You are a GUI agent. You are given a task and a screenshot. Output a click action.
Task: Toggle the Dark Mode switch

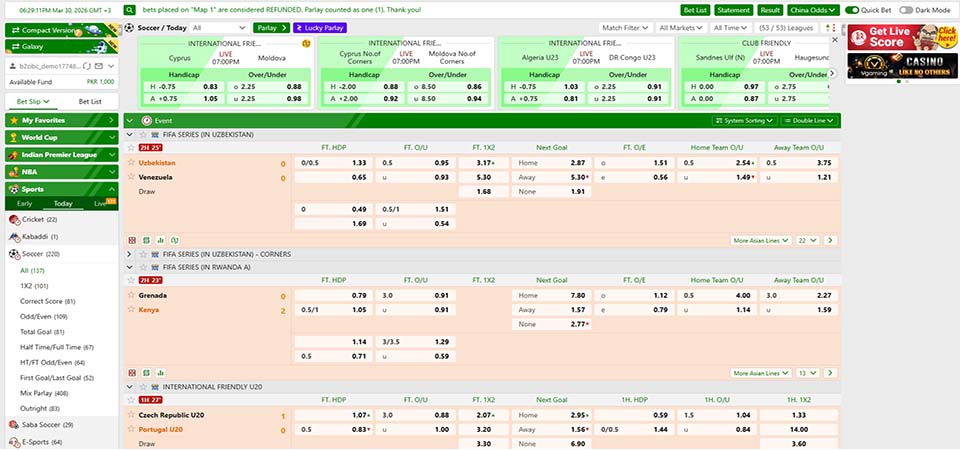tap(906, 10)
